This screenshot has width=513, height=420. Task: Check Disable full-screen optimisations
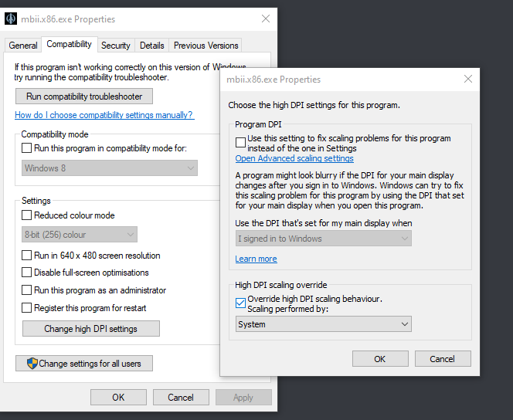pyautogui.click(x=27, y=273)
